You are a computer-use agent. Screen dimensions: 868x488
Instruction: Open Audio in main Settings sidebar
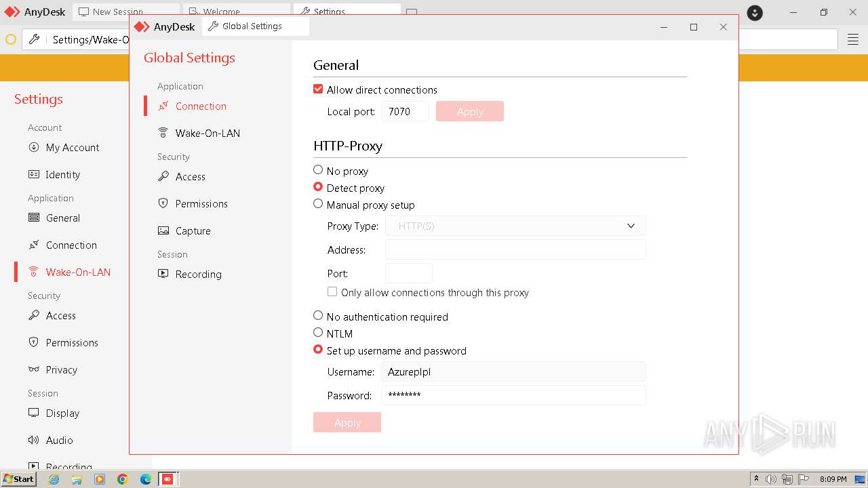coord(59,441)
